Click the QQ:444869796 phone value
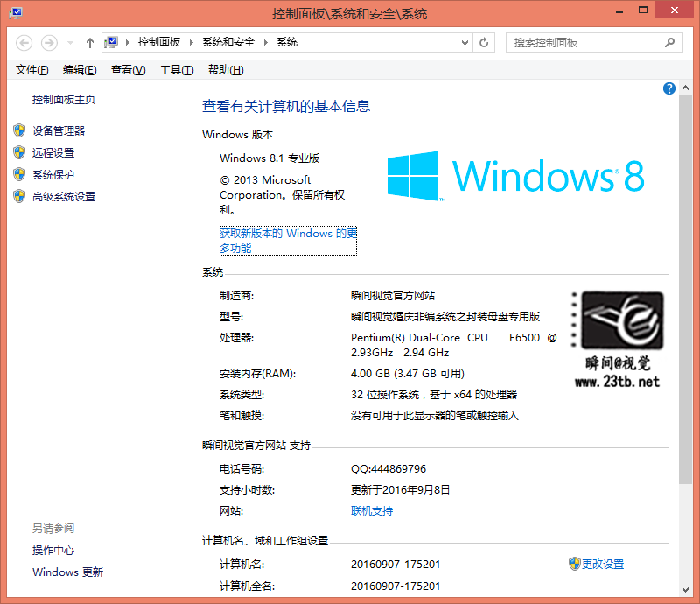Viewport: 700px width, 604px height. [388, 469]
